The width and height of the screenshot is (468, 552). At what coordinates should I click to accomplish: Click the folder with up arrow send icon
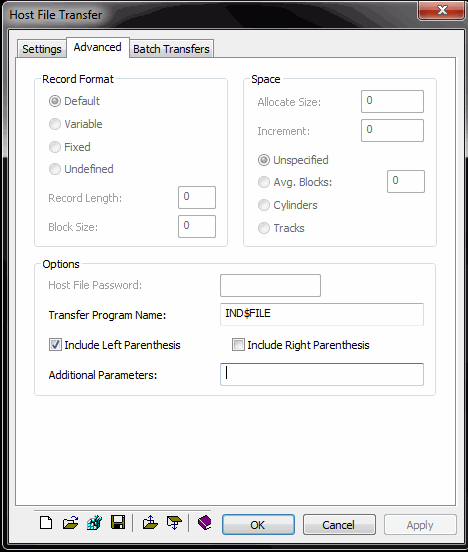click(x=150, y=522)
